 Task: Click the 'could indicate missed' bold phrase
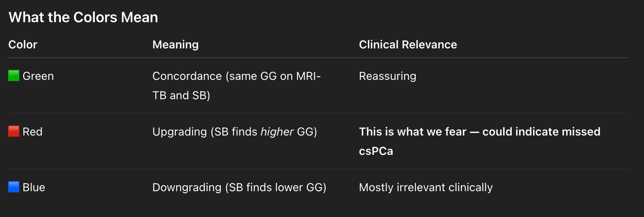pos(542,131)
